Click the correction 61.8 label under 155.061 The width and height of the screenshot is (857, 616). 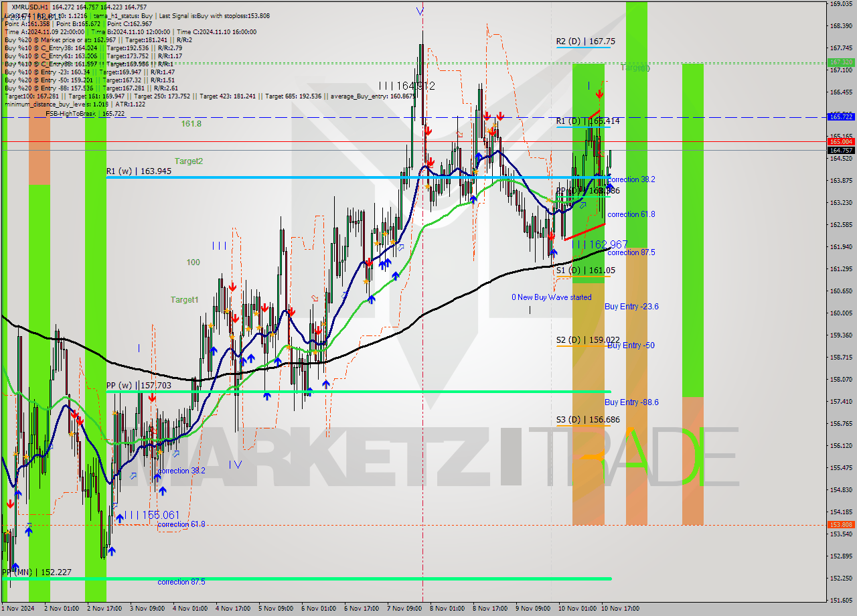point(181,524)
